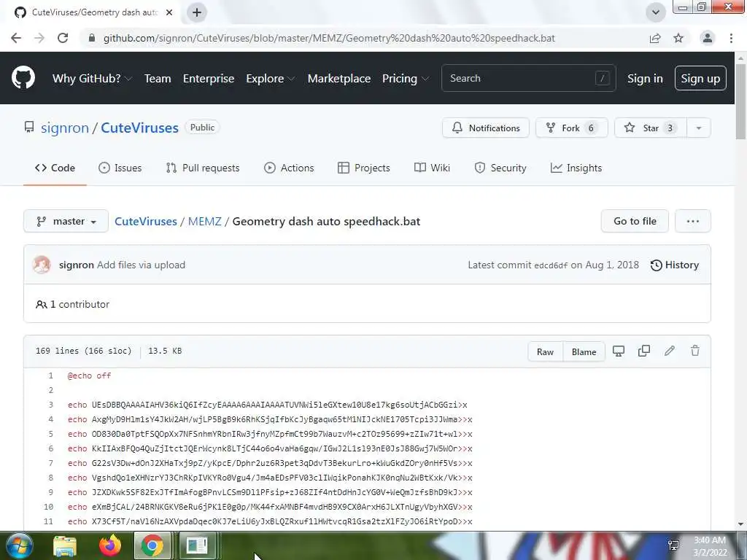The width and height of the screenshot is (747, 560).
Task: Open file in GitHub Desktop icon
Action: point(619,351)
